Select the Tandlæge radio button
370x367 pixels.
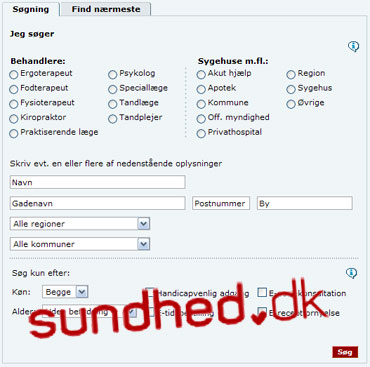[113, 104]
